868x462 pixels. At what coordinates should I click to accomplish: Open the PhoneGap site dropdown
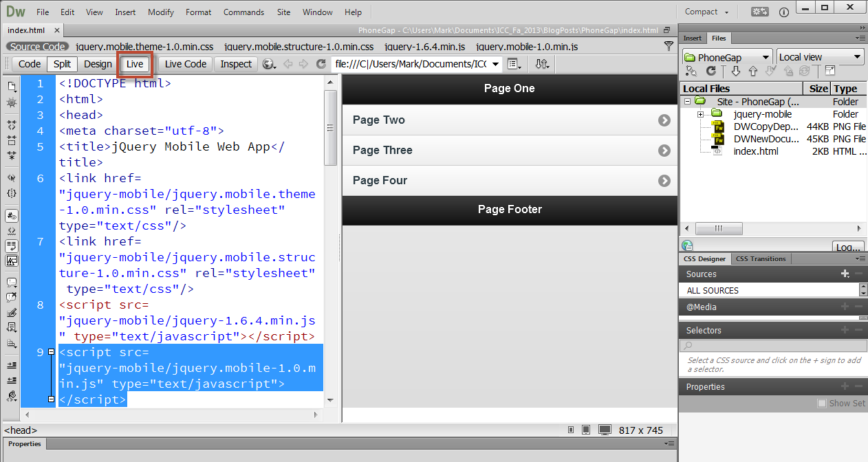click(728, 57)
